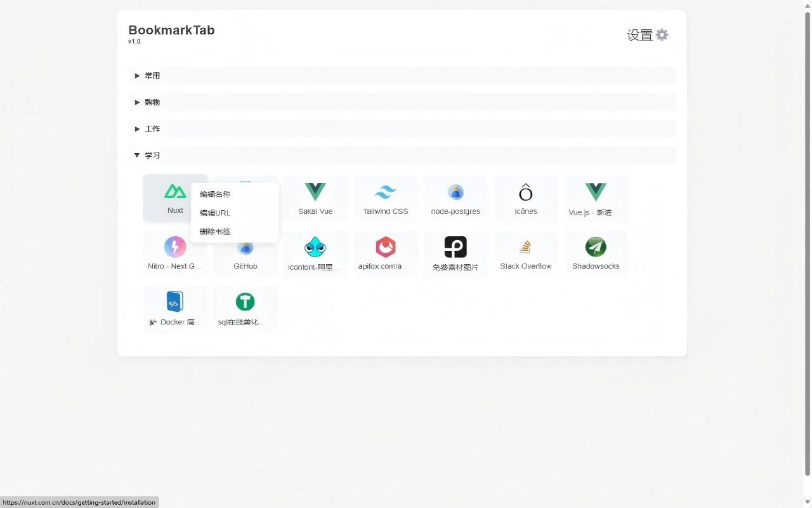Click the Nitro - Next G label text
This screenshot has height=508, width=812.
pyautogui.click(x=174, y=266)
